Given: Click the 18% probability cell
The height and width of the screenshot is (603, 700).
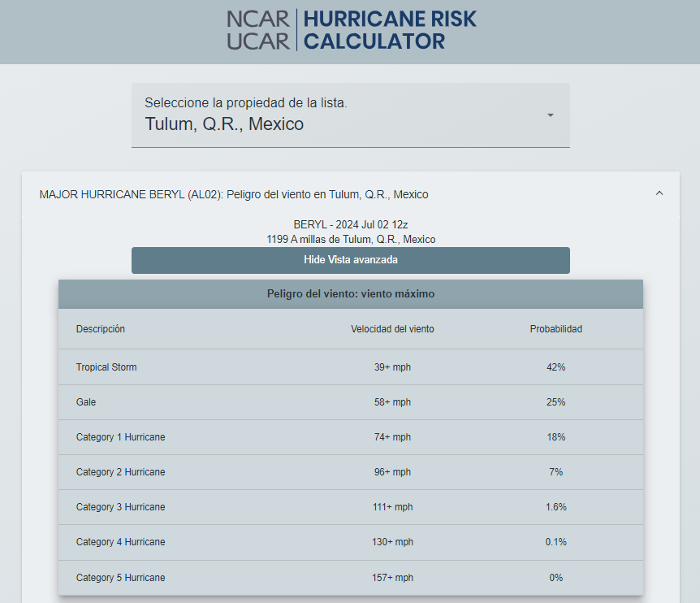Looking at the screenshot, I should point(555,437).
